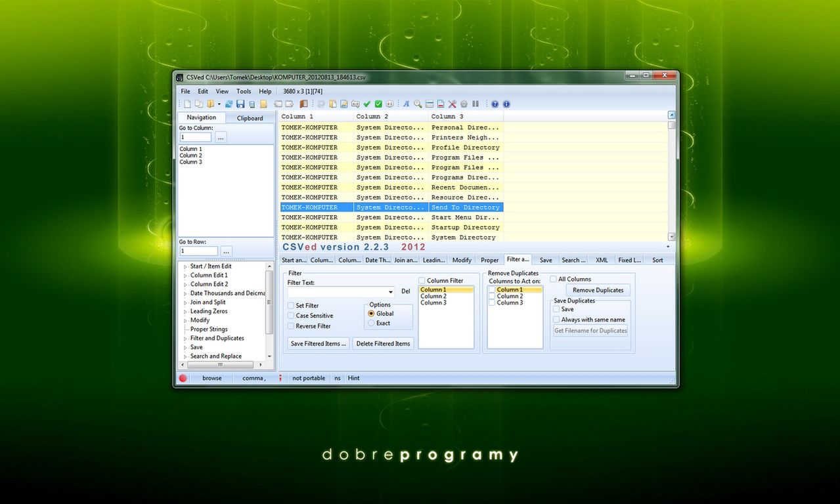This screenshot has width=840, height=504.
Task: Open the Tools menu
Action: [x=244, y=91]
